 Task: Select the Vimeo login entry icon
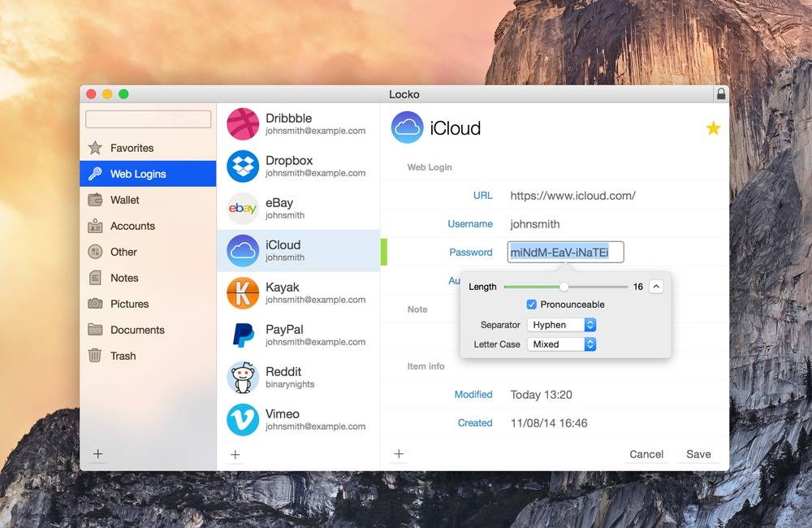coord(243,420)
